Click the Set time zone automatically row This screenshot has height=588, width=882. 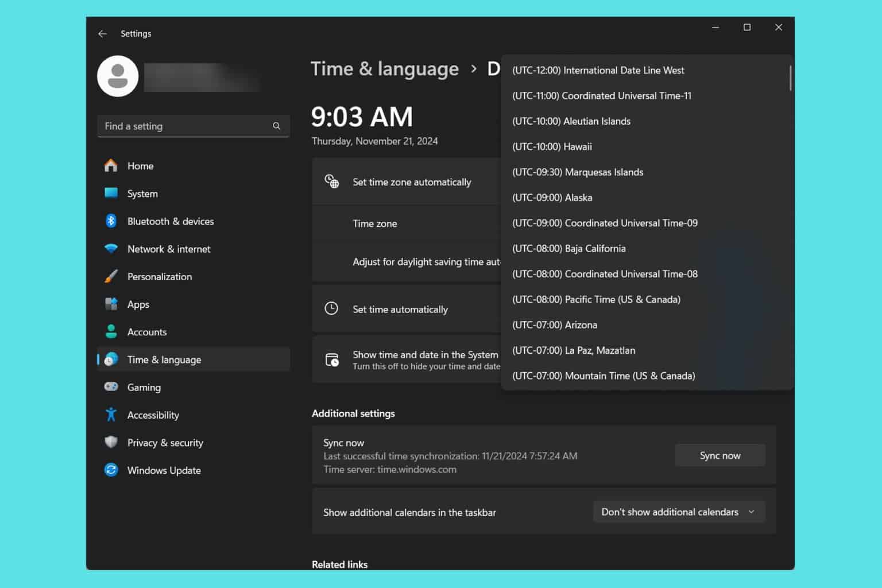pos(407,181)
